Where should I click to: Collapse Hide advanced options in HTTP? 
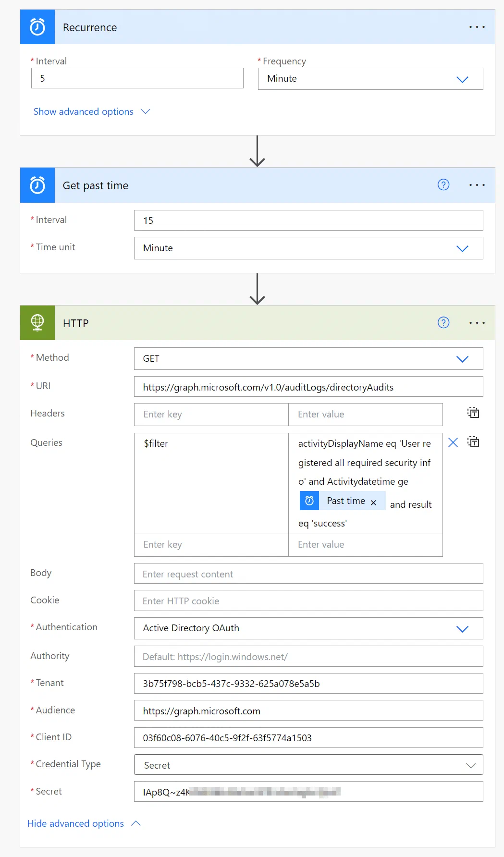point(84,823)
